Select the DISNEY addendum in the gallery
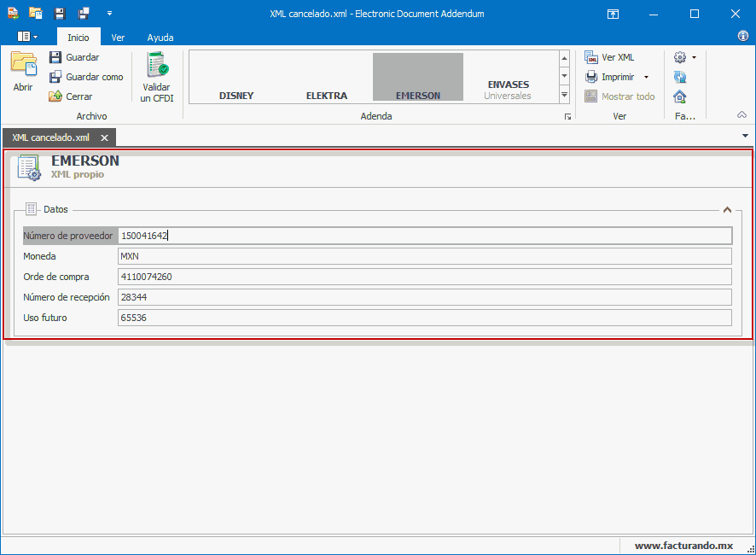The image size is (756, 555). (x=236, y=77)
